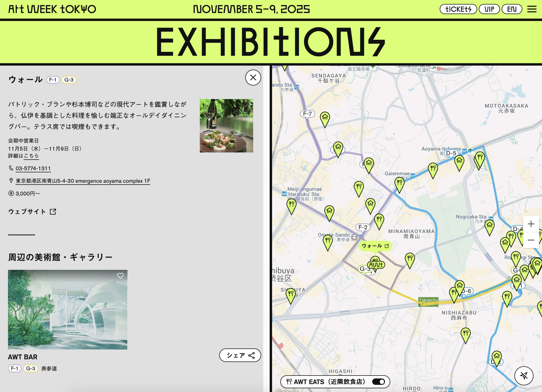Screen dimensions: 542x392
Task: Click the AWT bar map marker
Action: tap(376, 265)
